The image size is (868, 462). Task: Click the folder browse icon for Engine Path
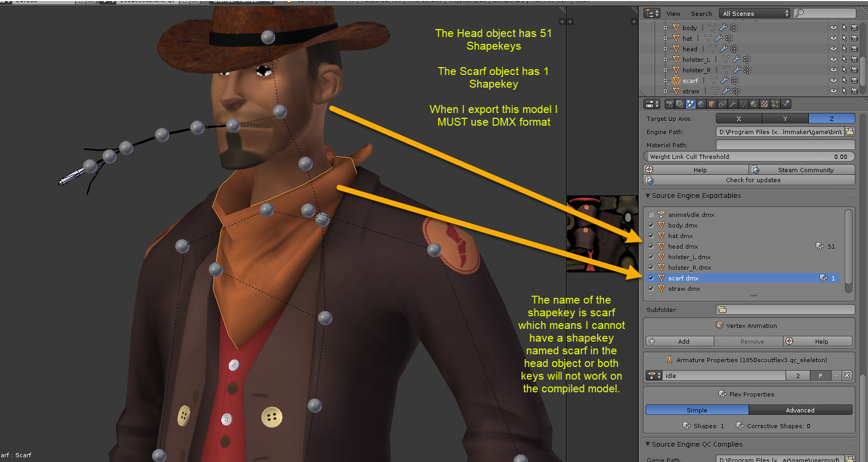[850, 131]
